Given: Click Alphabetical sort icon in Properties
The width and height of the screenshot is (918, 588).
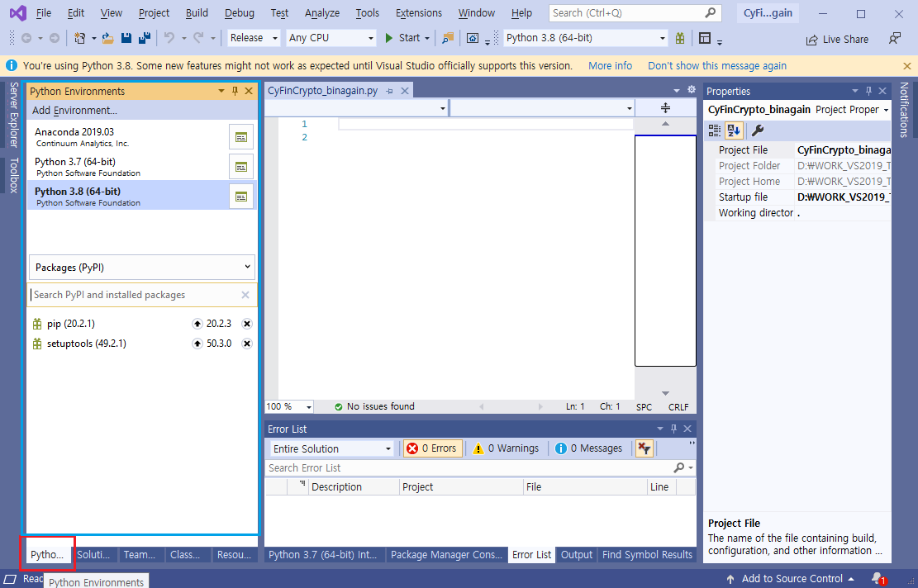Looking at the screenshot, I should point(734,130).
